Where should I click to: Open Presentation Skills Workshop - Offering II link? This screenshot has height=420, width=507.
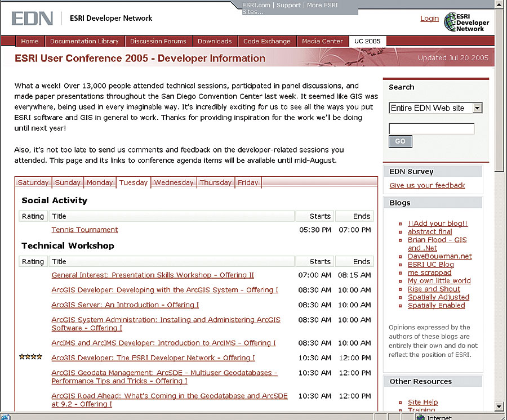tap(153, 275)
